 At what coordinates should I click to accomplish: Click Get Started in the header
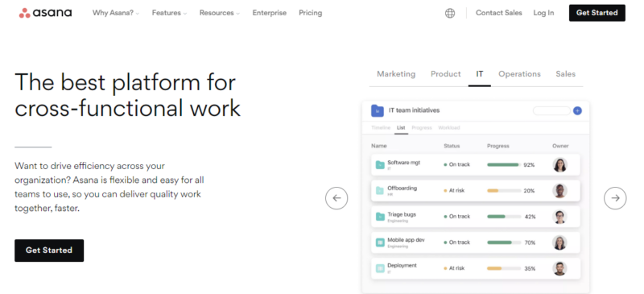[597, 13]
